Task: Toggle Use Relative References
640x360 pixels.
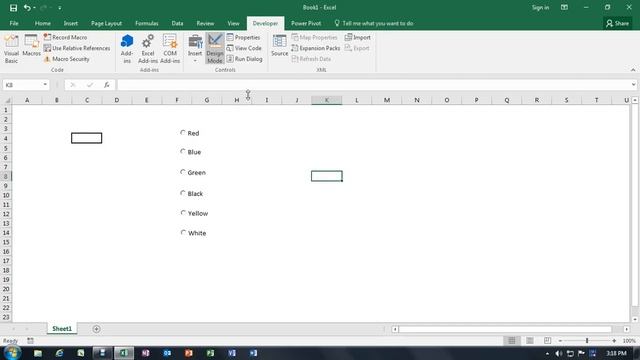Action: pyautogui.click(x=77, y=48)
